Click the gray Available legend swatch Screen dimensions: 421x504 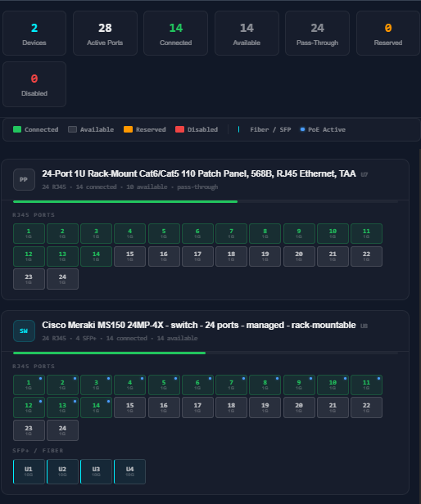(x=72, y=129)
